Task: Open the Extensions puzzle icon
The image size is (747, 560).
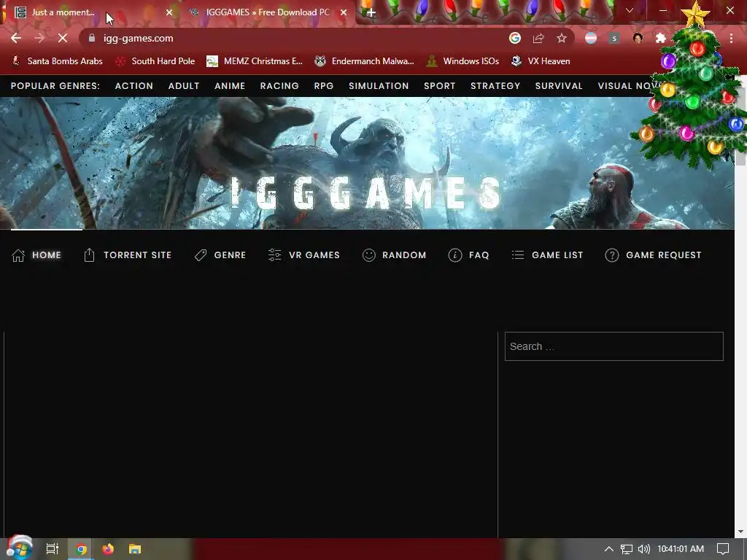Action: point(661,38)
